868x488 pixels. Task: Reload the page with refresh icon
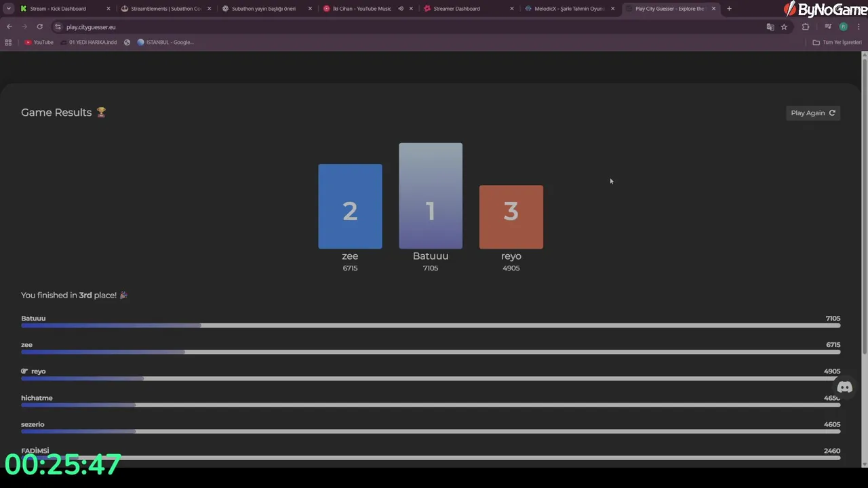[x=39, y=27]
